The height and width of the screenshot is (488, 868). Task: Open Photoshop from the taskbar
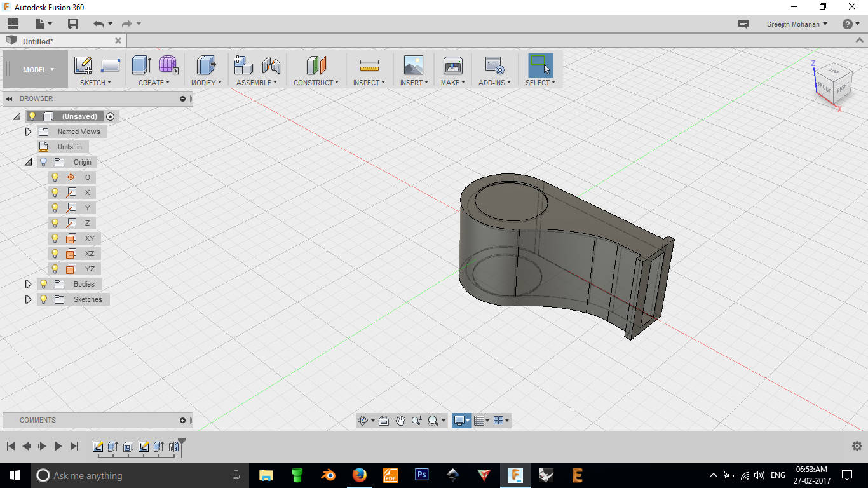(x=421, y=475)
